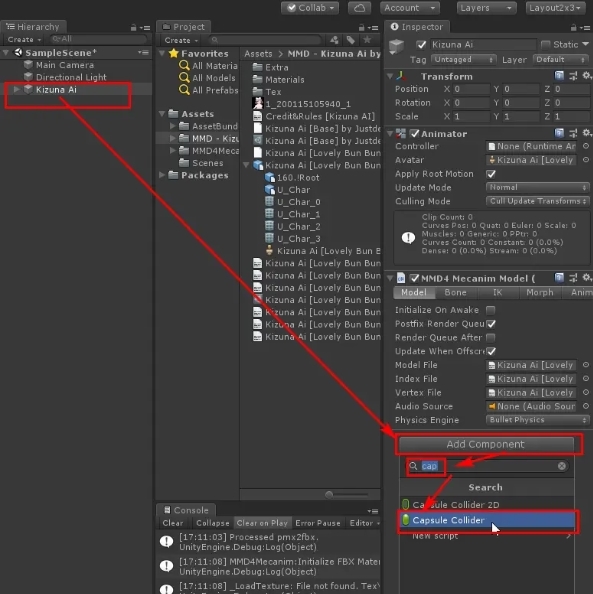This screenshot has height=594, width=593.
Task: Select the U_Char_0 mesh asset
Action: coord(293,202)
